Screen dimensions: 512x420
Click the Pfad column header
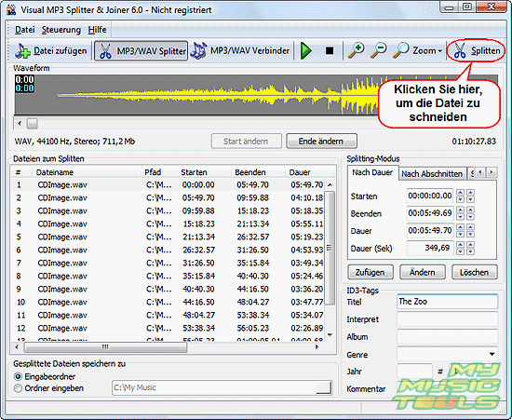pyautogui.click(x=159, y=172)
